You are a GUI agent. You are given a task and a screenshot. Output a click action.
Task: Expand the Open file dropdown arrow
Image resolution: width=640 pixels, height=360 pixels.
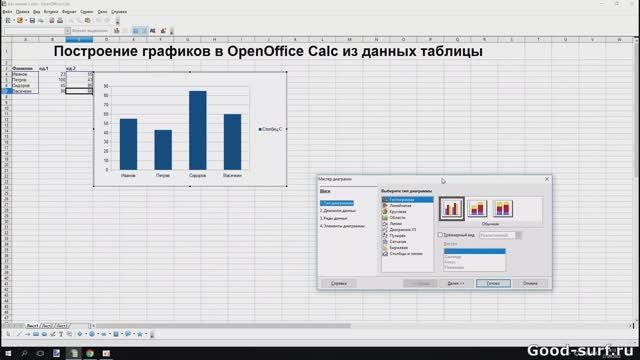coord(26,20)
